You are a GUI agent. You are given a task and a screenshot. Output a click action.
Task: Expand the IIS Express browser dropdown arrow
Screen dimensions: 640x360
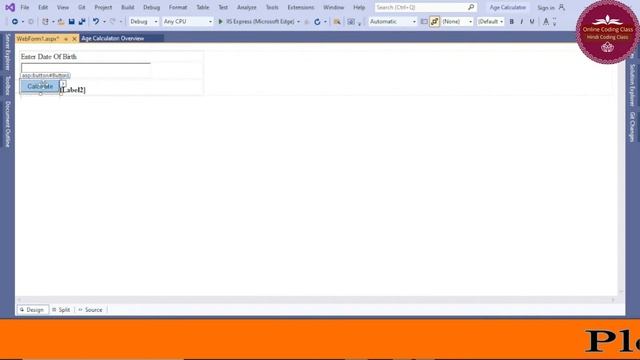(x=298, y=22)
